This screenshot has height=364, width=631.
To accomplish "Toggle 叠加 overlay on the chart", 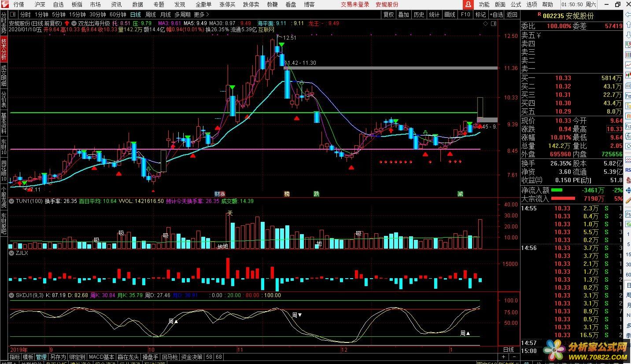I will [x=403, y=15].
